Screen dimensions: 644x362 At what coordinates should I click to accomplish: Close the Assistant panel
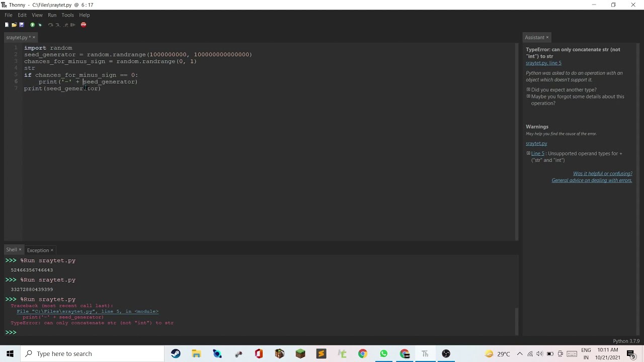[x=547, y=37]
